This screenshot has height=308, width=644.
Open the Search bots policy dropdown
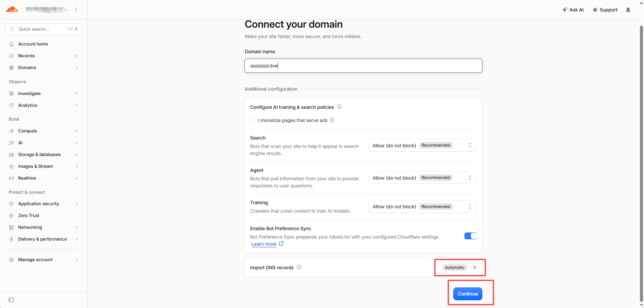coord(422,145)
